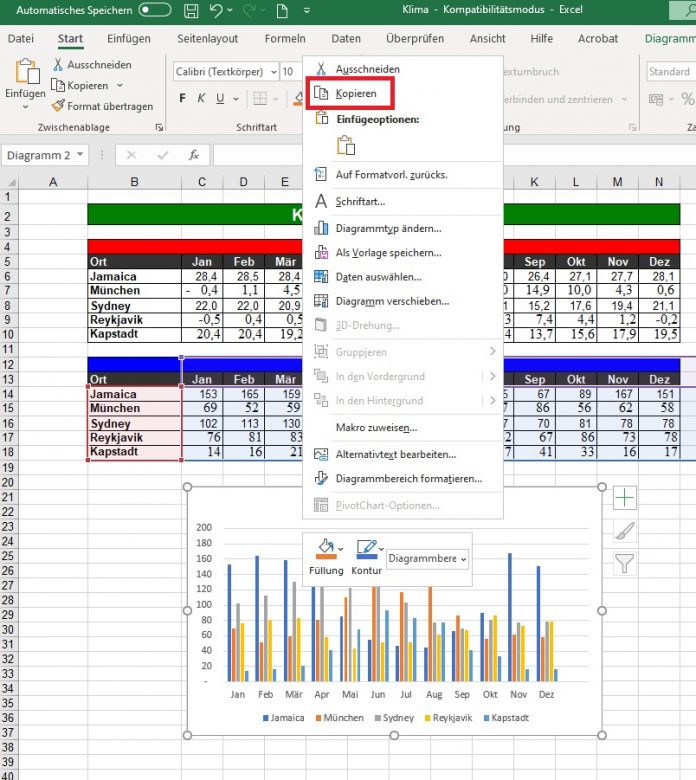Click the Füllung paint bucket button

[x=326, y=548]
